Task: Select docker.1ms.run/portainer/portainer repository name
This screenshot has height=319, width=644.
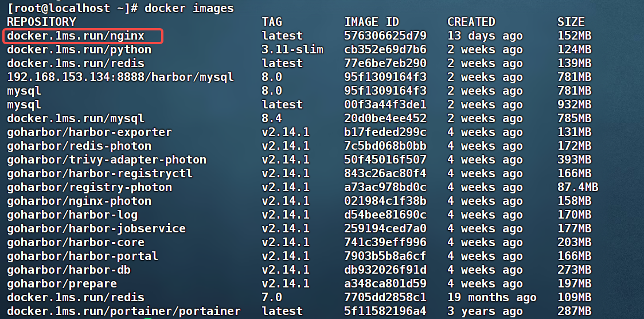Action: [124, 311]
